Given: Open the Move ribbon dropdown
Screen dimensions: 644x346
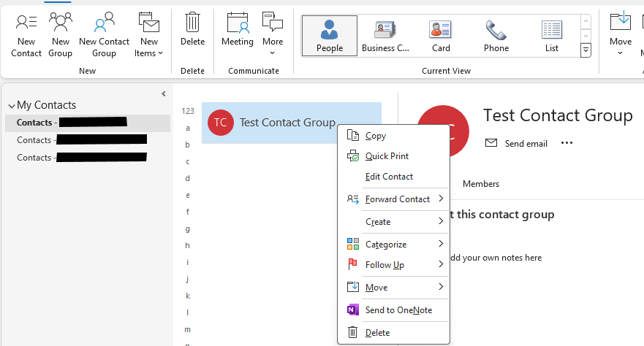Looking at the screenshot, I should click(620, 34).
